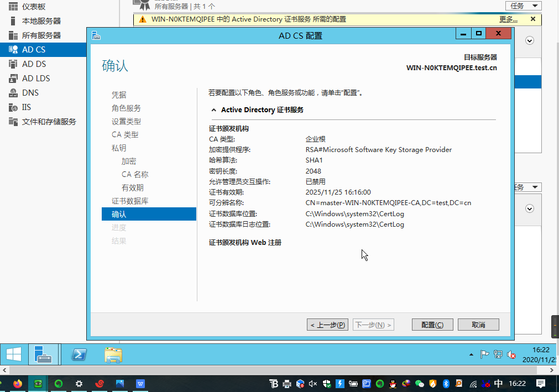
Task: Open the lower 任务 dropdown behind the dialog
Action: pos(529,187)
